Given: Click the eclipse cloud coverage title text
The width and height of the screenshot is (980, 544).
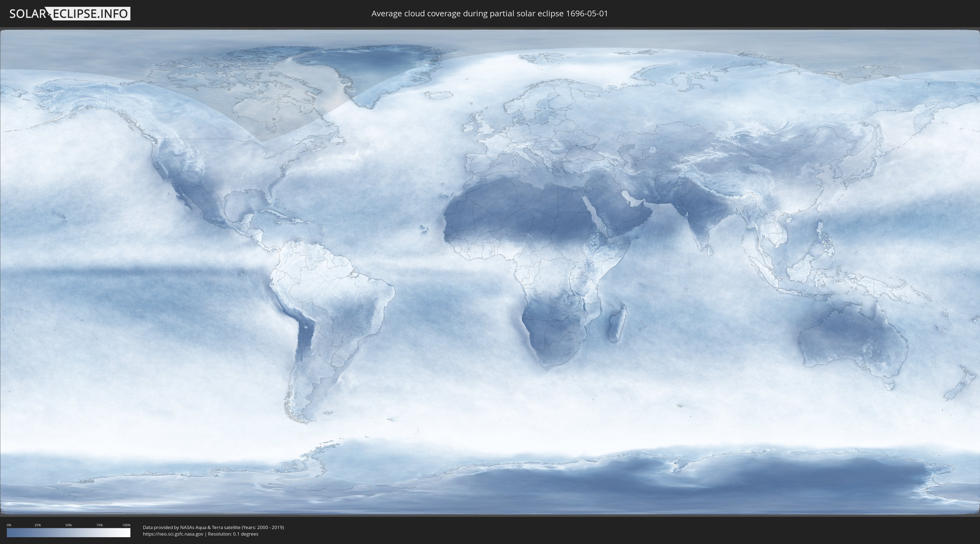Looking at the screenshot, I should [490, 14].
